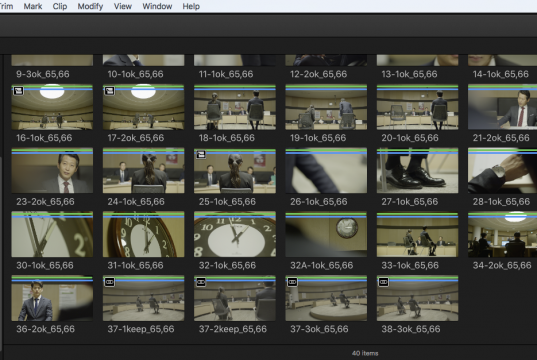This screenshot has height=360, width=537.
Task: Open the Modify menu
Action: coord(90,6)
